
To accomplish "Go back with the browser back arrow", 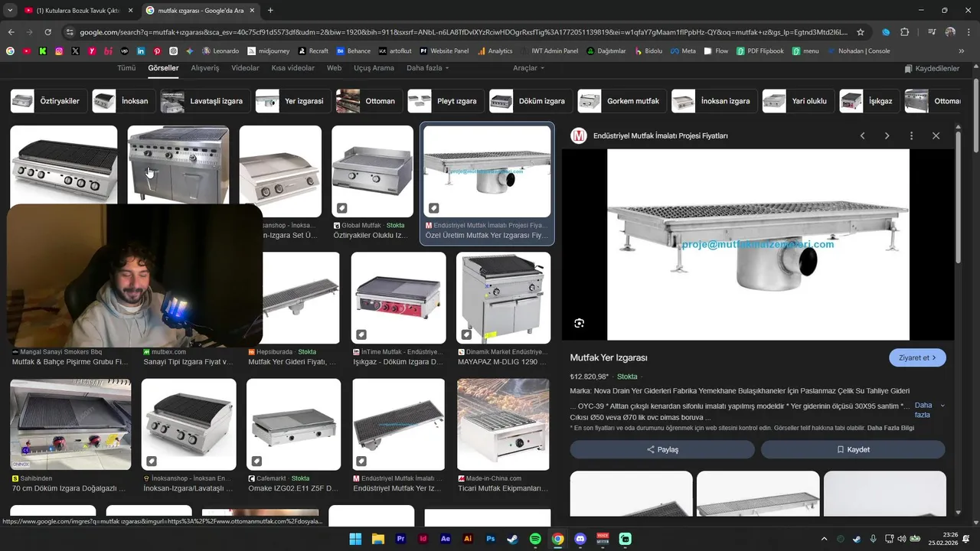I will coord(11,32).
